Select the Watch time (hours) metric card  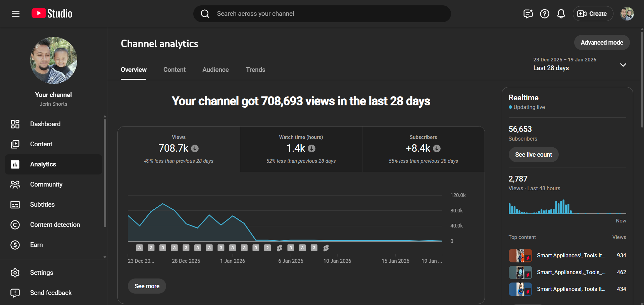pyautogui.click(x=301, y=149)
